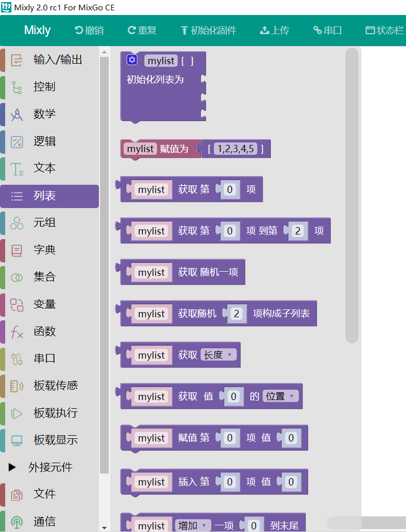The width and height of the screenshot is (406, 532).
Task: Click the 列表 list icon
Action: click(17, 196)
